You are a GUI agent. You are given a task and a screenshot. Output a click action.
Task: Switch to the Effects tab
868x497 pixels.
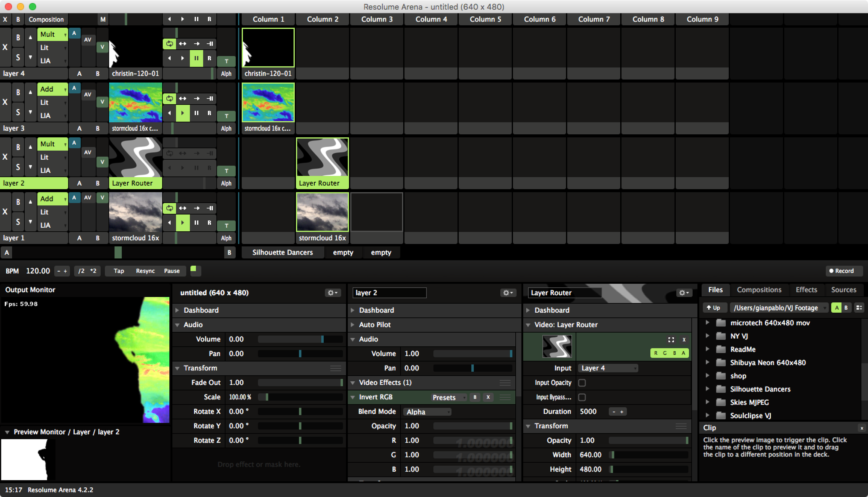(x=806, y=290)
